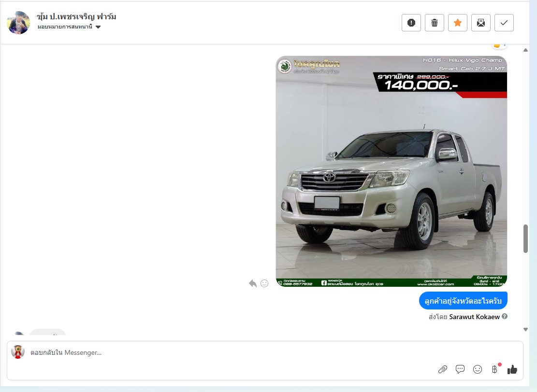Open the Hilux Vigo Champ car image
This screenshot has height=392, width=537.
point(391,171)
